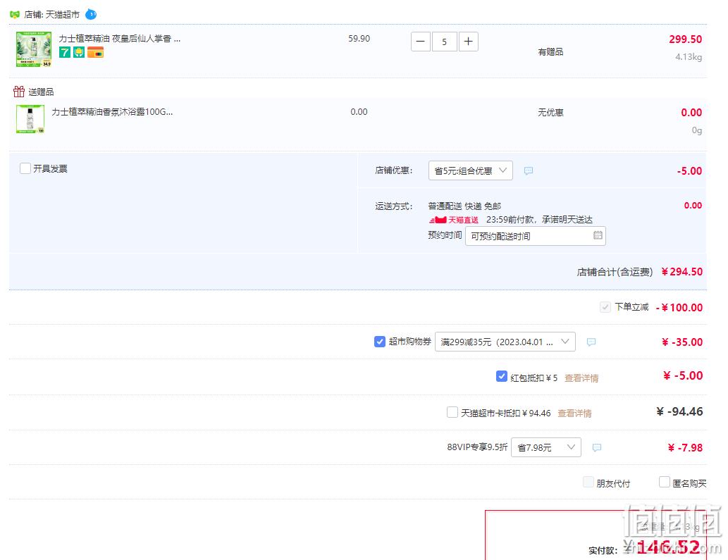Click the item subtotal 299.50

[685, 39]
